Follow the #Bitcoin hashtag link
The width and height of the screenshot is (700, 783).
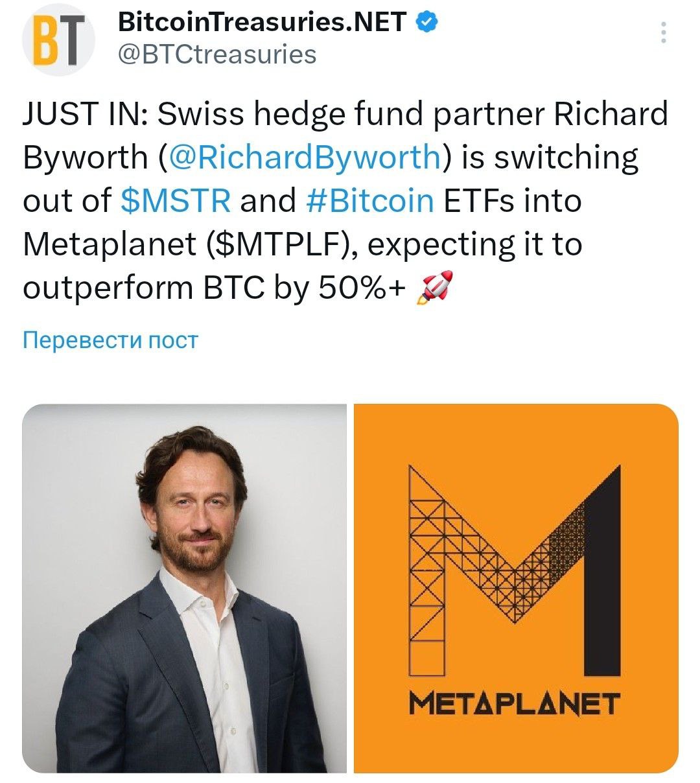click(x=369, y=201)
